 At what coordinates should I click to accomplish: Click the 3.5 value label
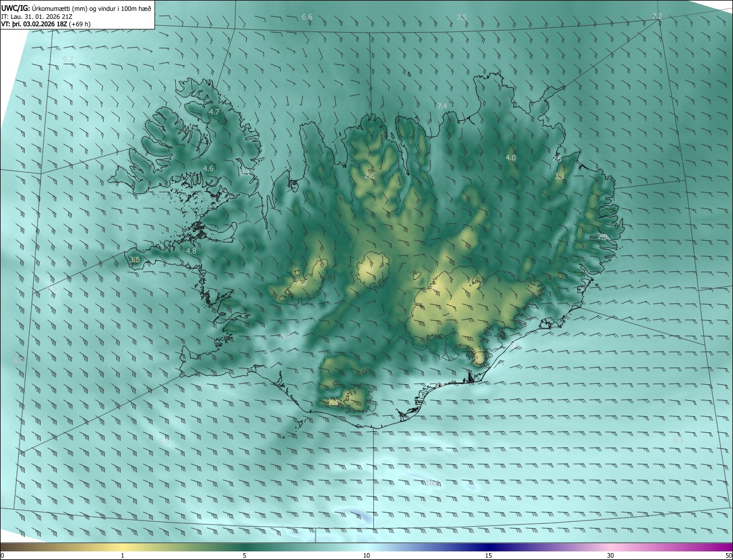click(135, 260)
